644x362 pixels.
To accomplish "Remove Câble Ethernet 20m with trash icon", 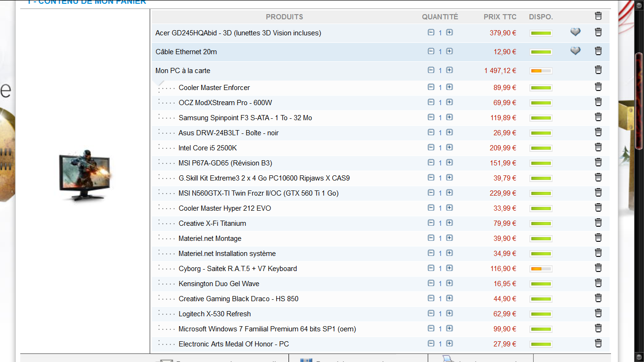I will pos(598,51).
